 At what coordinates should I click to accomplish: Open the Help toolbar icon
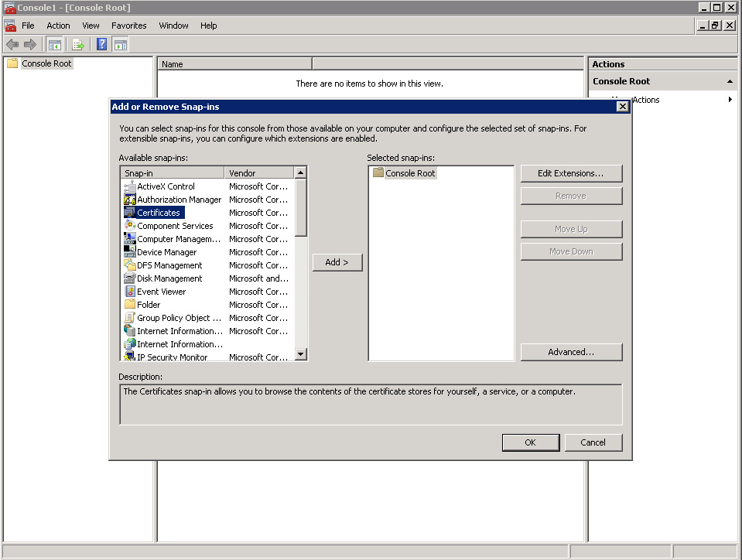[101, 44]
